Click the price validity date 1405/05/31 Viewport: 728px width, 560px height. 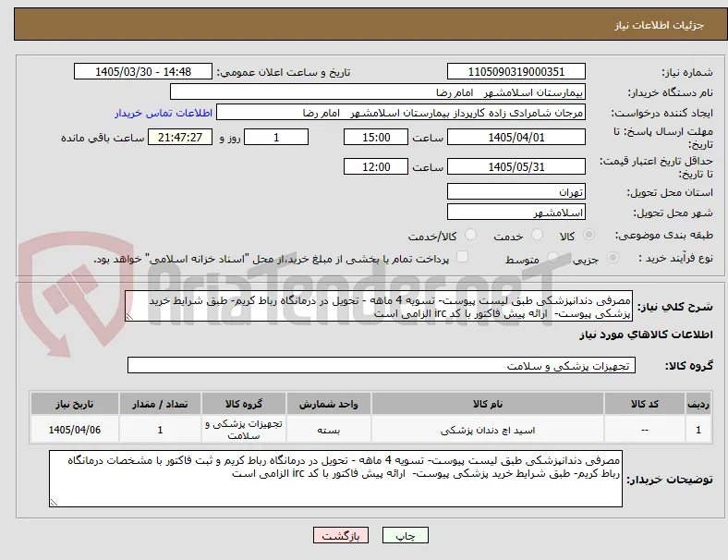[x=516, y=166]
